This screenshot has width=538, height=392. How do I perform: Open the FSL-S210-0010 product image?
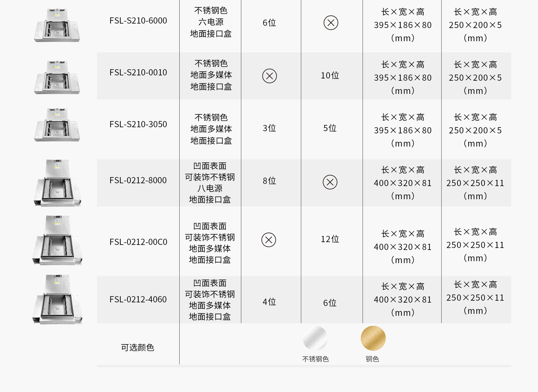(x=57, y=77)
